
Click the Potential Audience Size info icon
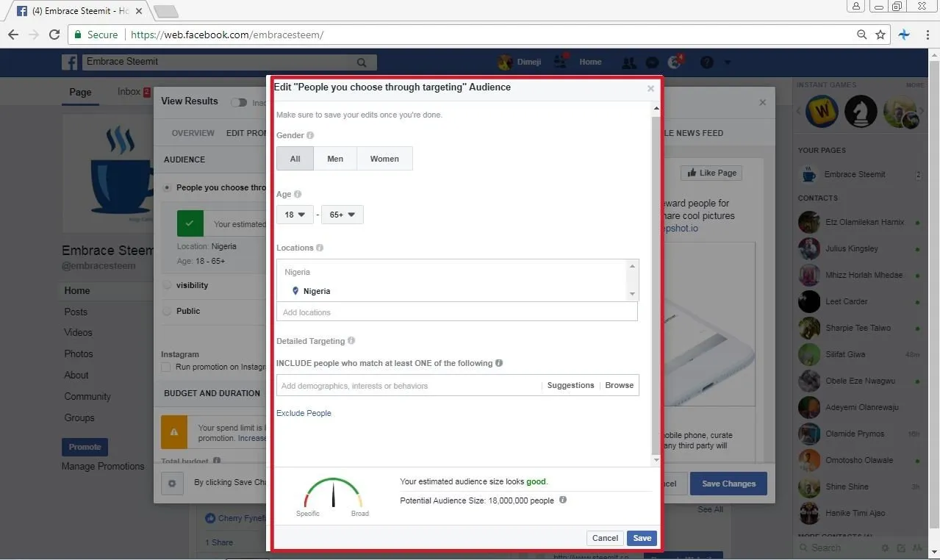click(x=563, y=500)
